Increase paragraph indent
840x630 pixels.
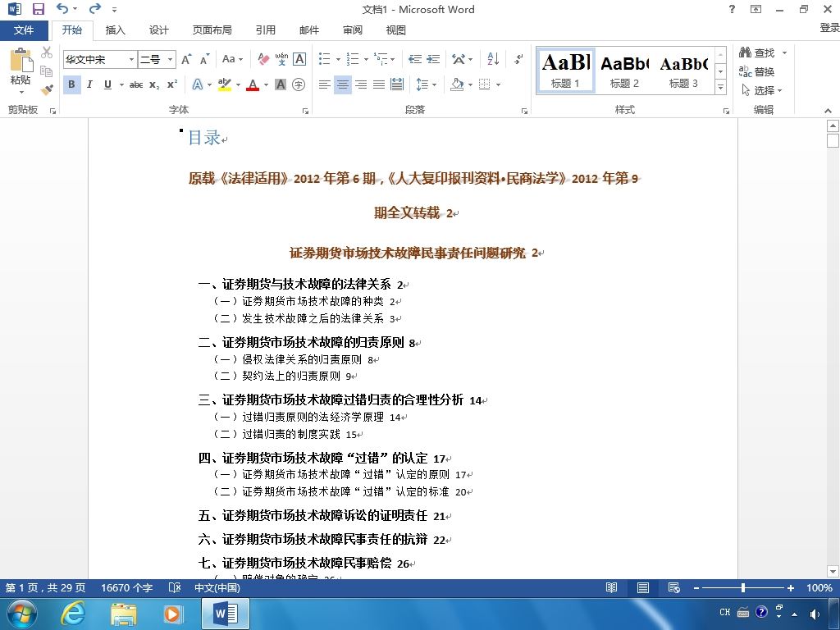tap(433, 59)
